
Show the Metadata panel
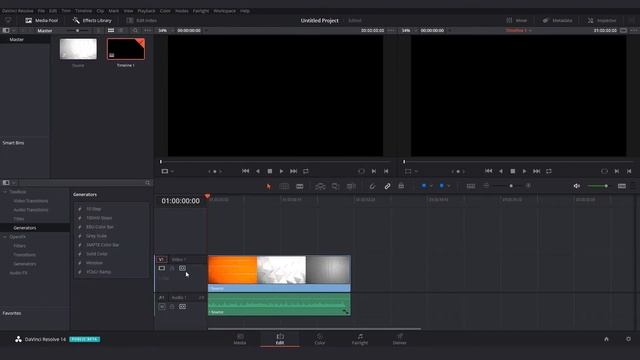558,20
